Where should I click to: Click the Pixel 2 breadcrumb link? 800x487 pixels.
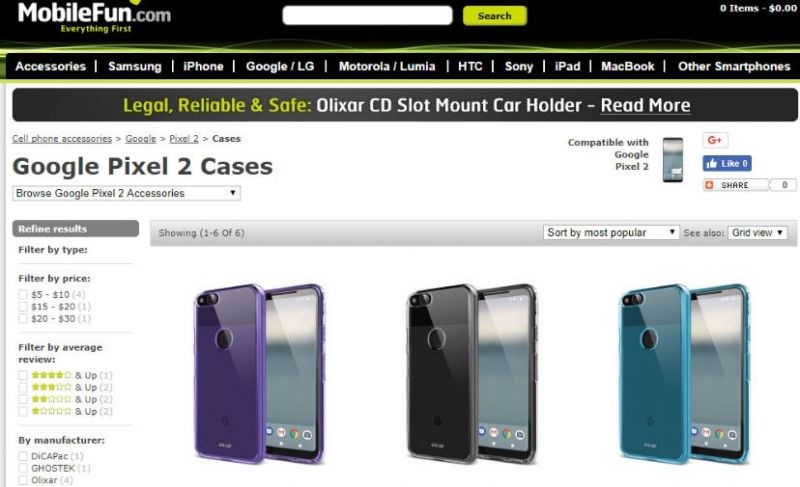click(184, 139)
